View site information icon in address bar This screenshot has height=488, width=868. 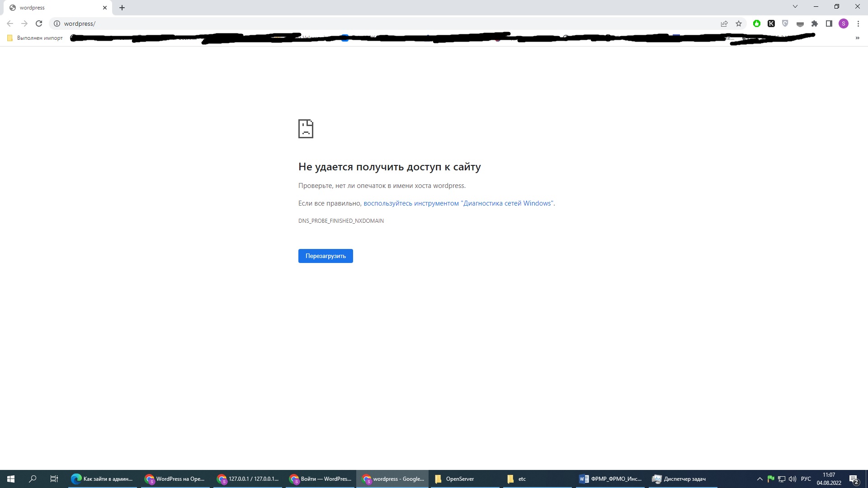pyautogui.click(x=57, y=23)
